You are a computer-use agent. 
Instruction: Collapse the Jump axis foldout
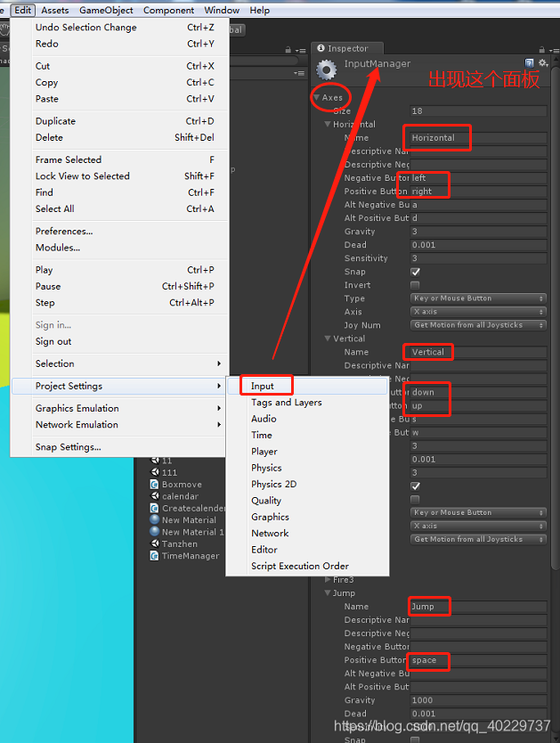click(328, 592)
